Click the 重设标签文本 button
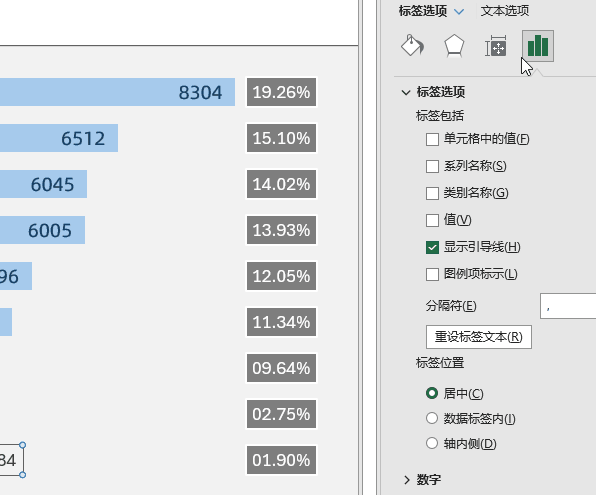 click(479, 337)
